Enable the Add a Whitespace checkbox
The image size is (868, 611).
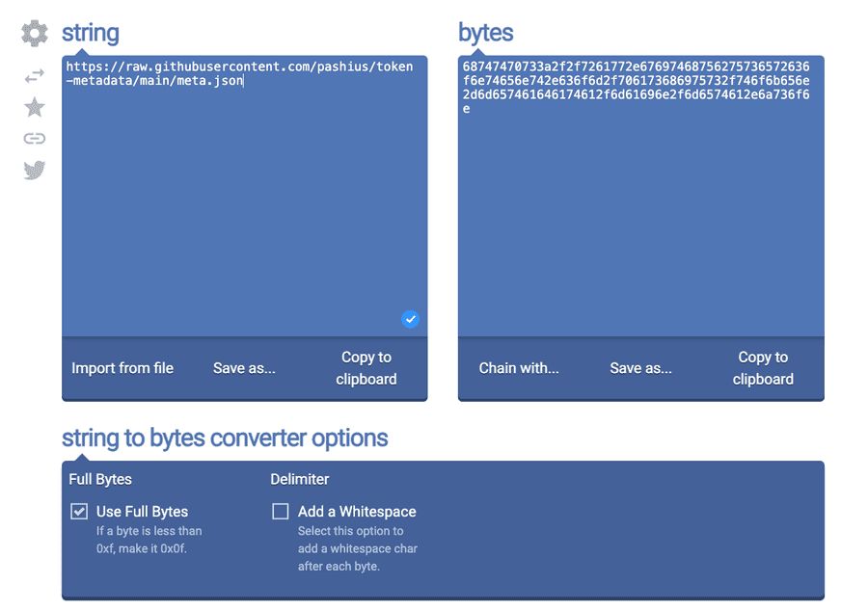281,512
